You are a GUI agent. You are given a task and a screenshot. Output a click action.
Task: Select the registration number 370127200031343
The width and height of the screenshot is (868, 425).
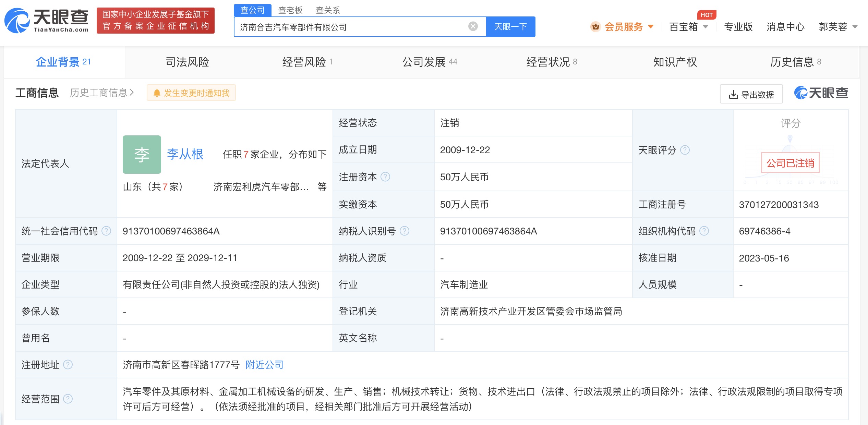coord(779,205)
